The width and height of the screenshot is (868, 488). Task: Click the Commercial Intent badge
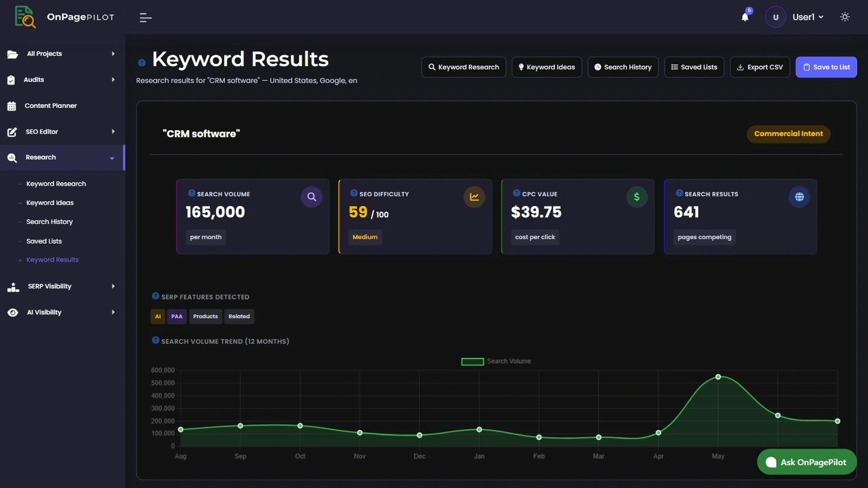[x=788, y=134]
